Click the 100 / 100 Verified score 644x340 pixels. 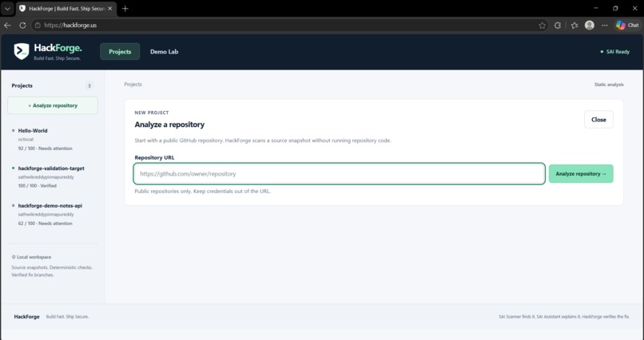point(38,186)
